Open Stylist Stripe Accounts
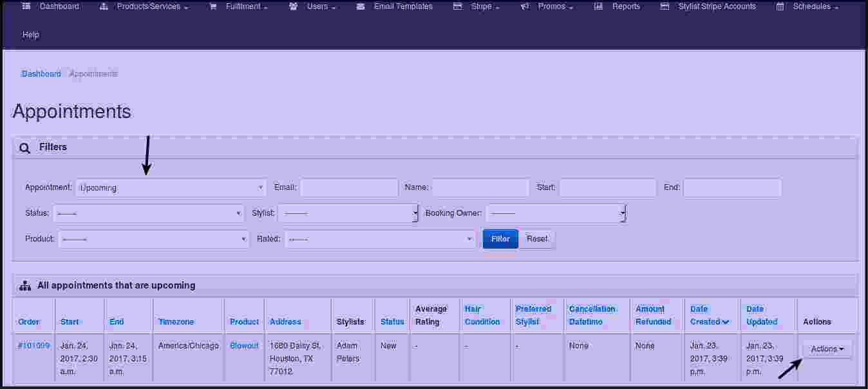The width and height of the screenshot is (868, 389). (x=717, y=6)
